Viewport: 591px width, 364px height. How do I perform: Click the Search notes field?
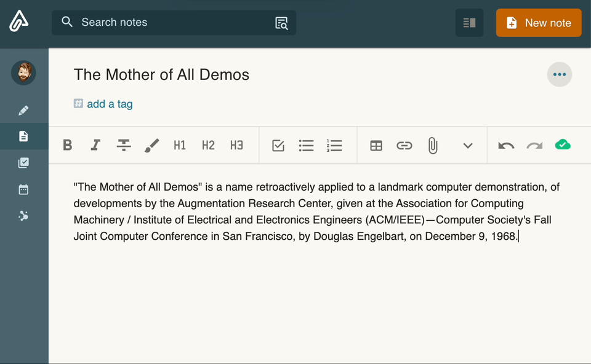tap(174, 23)
